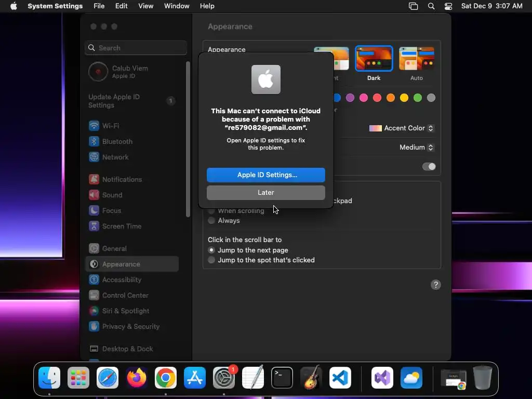The height and width of the screenshot is (399, 532).
Task: Open the Window menu
Action: pyautogui.click(x=177, y=6)
